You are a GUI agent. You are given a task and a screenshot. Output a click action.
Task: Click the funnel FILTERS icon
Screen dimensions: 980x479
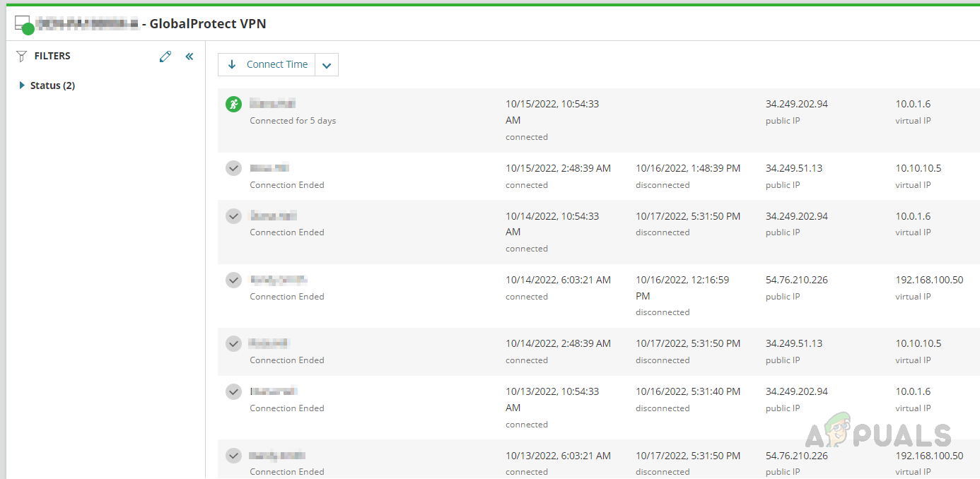click(21, 57)
